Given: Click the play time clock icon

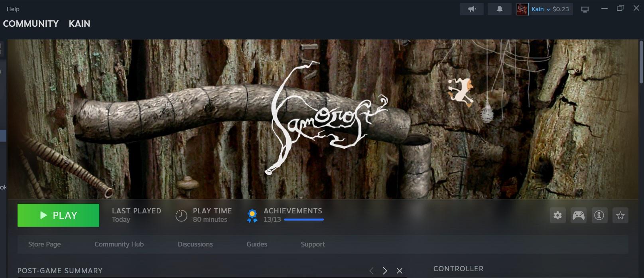Looking at the screenshot, I should pyautogui.click(x=181, y=216).
